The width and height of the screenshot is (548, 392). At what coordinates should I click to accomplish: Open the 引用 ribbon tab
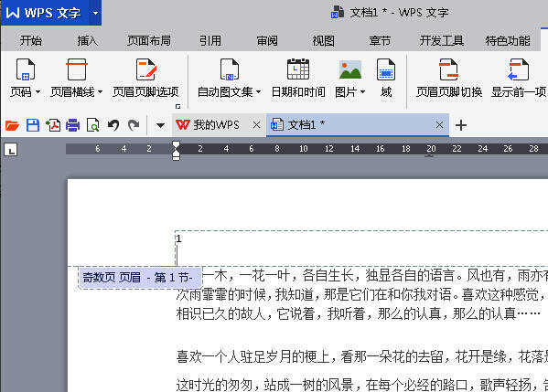coord(210,41)
